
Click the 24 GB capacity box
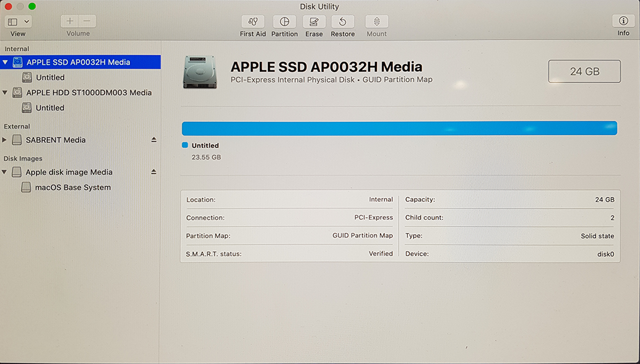point(584,71)
